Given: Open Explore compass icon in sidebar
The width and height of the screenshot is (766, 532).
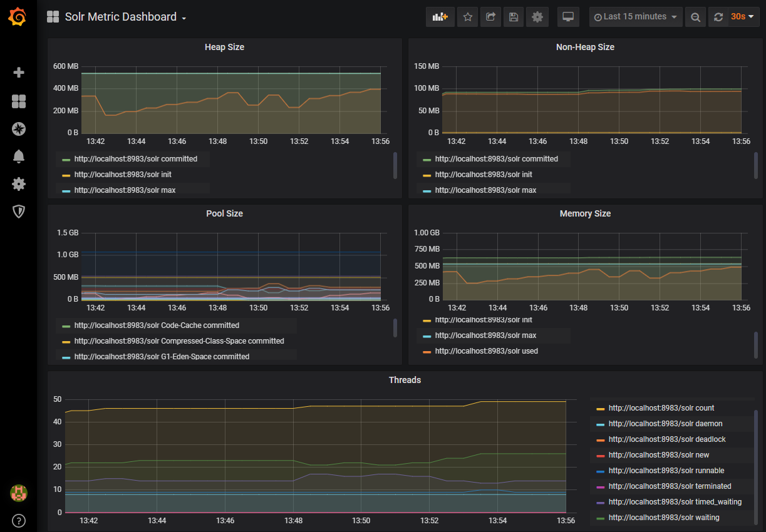Looking at the screenshot, I should [x=19, y=129].
